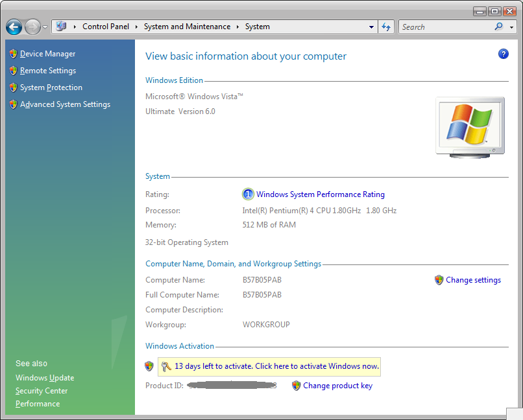
Task: Click the System Protection shield icon
Action: 14,87
